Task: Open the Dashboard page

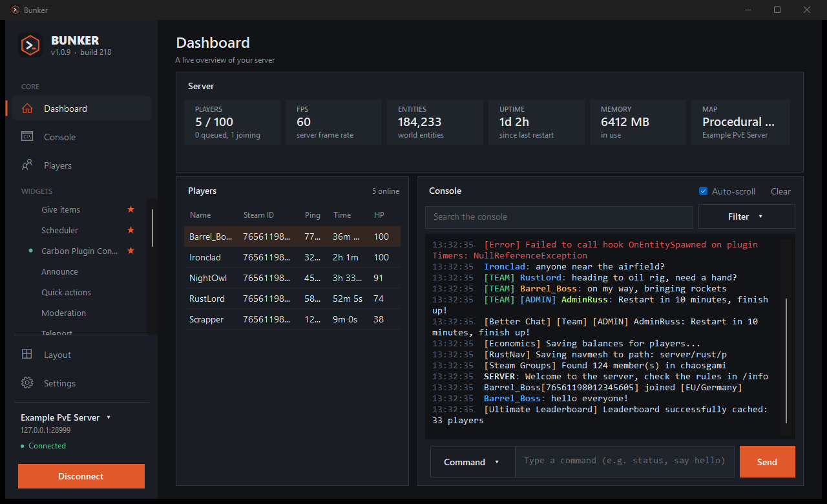Action: tap(81, 109)
